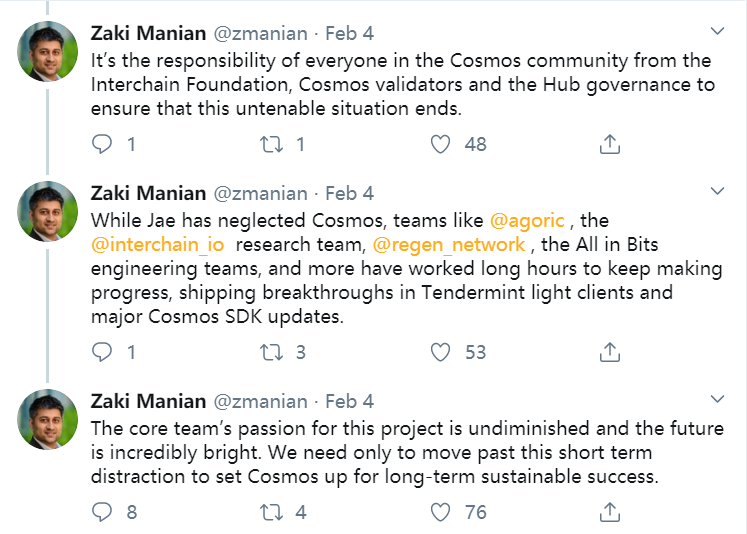Open the dropdown caret on the last tweet
Viewport: 747px width, 534px height.
(716, 398)
